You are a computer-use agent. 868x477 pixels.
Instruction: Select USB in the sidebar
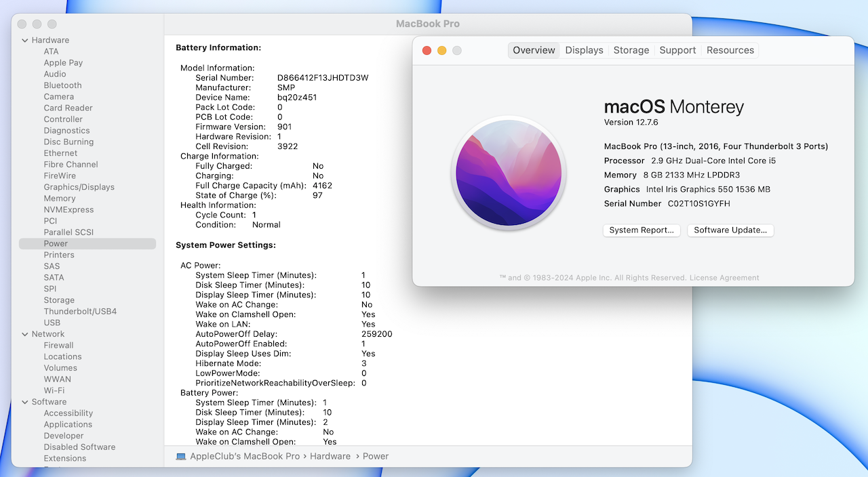[52, 323]
